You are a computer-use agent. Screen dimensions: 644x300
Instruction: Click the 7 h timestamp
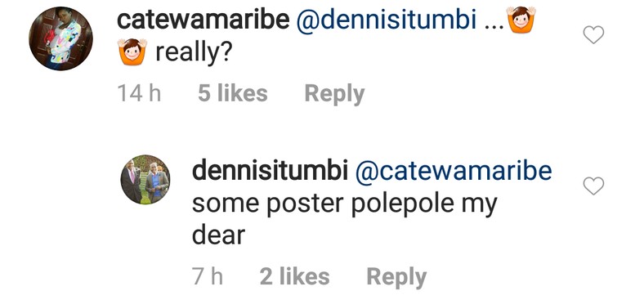coord(208,276)
